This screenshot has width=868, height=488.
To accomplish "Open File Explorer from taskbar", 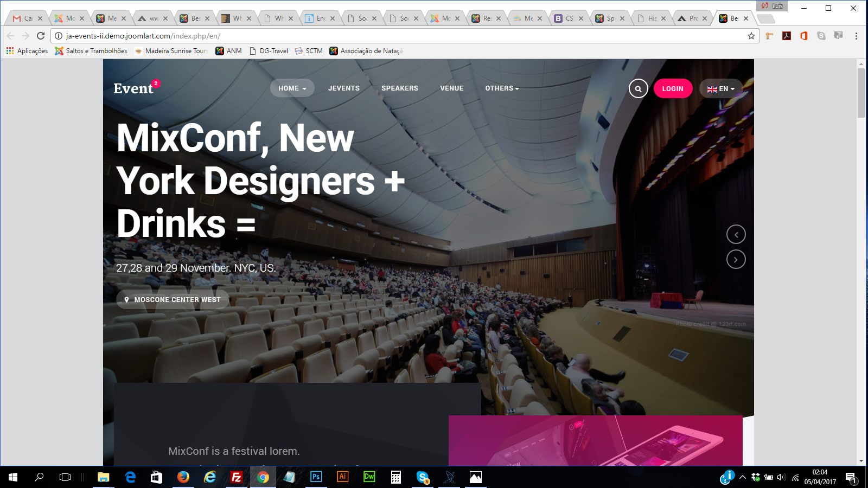I will click(x=103, y=477).
